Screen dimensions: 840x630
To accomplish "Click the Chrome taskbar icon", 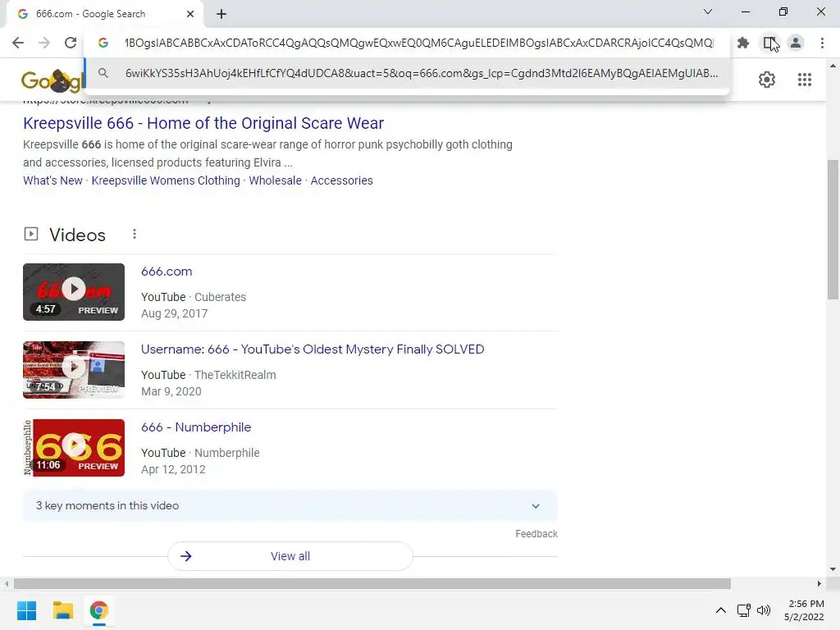I will coord(98,610).
